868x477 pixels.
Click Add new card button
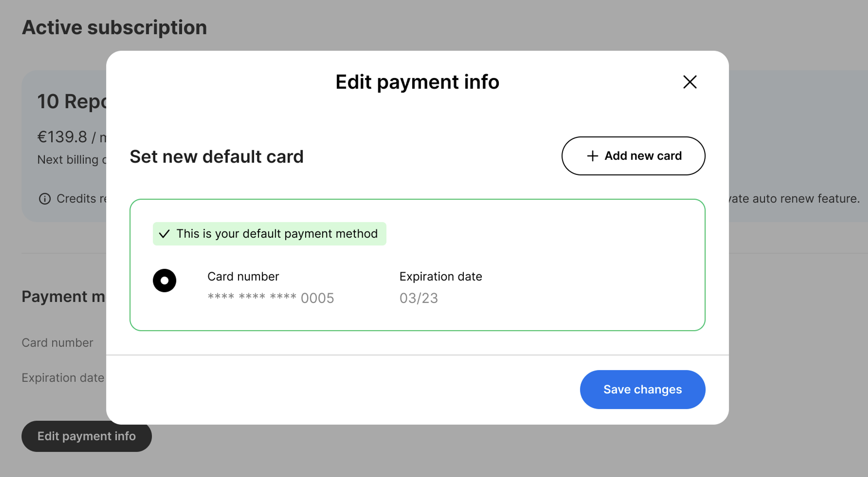(633, 156)
